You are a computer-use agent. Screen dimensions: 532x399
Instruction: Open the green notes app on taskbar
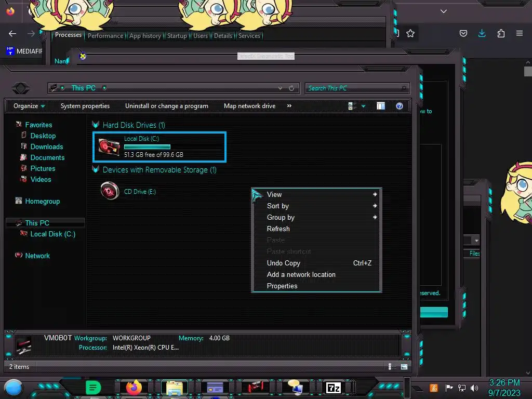[94, 388]
